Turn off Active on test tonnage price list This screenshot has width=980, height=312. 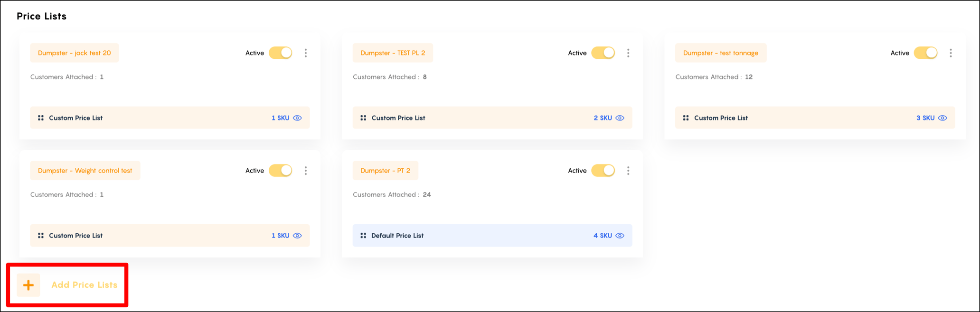[925, 53]
